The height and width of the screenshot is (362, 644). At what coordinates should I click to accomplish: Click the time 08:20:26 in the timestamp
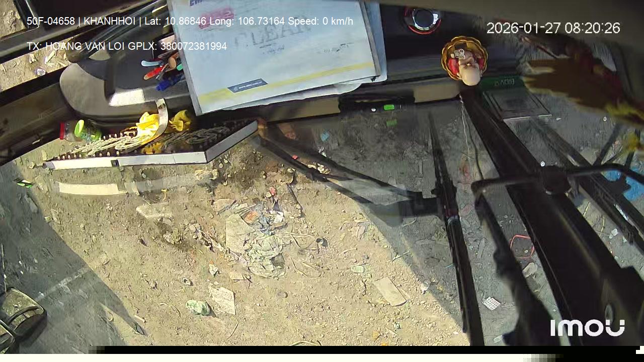pos(592,28)
